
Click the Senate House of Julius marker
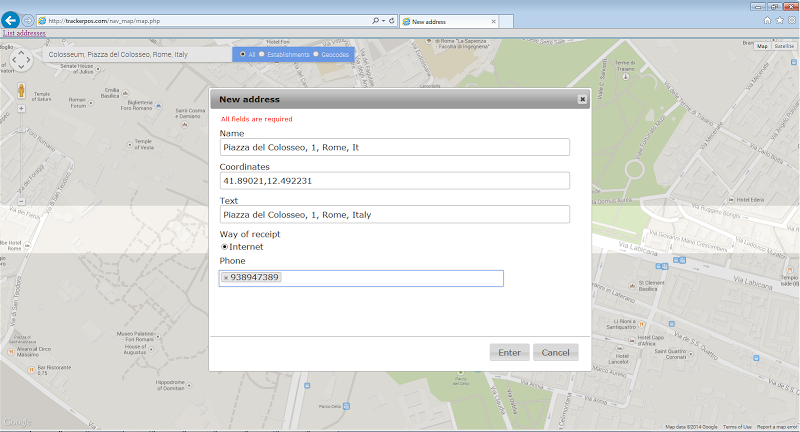pyautogui.click(x=98, y=69)
